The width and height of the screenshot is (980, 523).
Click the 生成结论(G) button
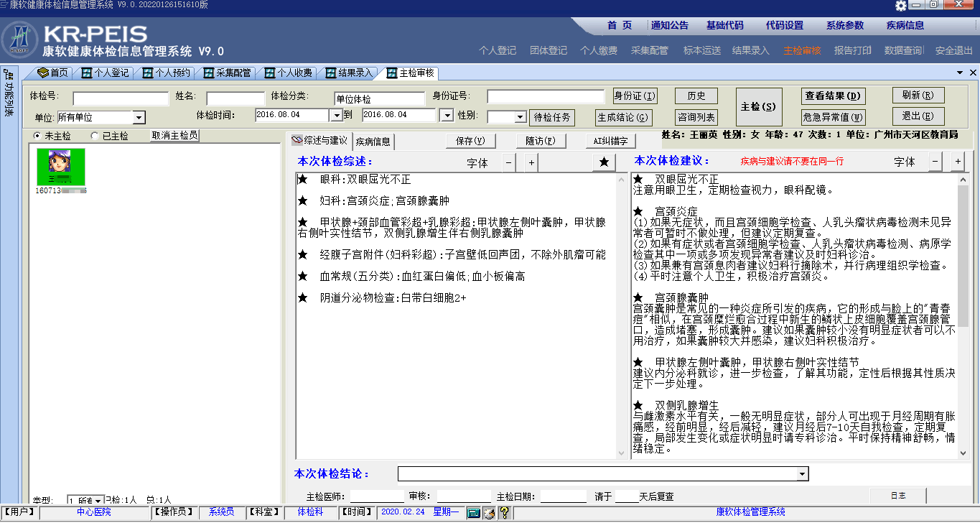point(623,117)
